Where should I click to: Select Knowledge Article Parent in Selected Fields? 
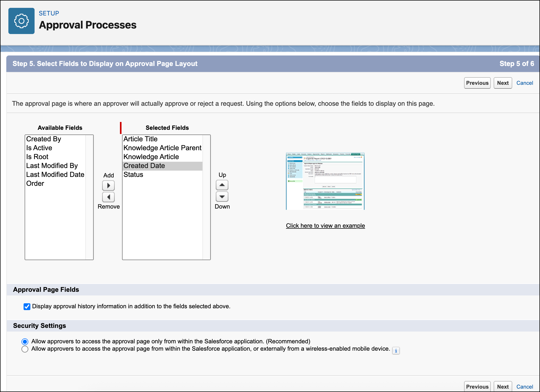click(x=162, y=148)
